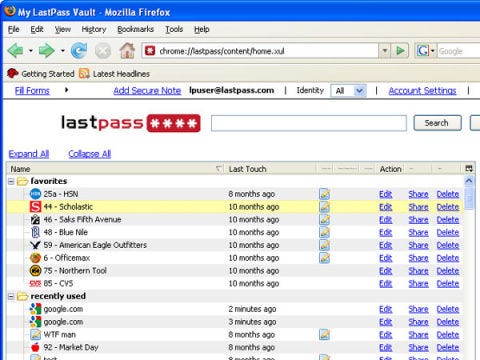Click Share for 75 - Northern Tool
The image size is (480, 360).
418,271
